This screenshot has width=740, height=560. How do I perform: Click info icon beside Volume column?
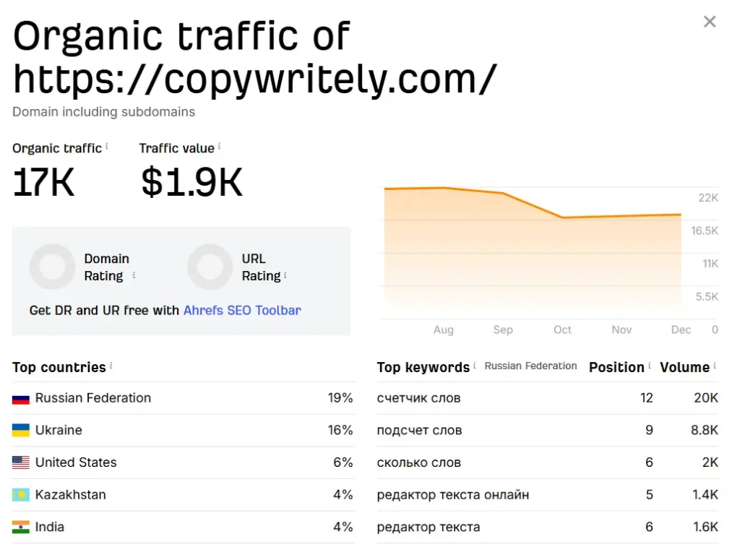(x=715, y=366)
